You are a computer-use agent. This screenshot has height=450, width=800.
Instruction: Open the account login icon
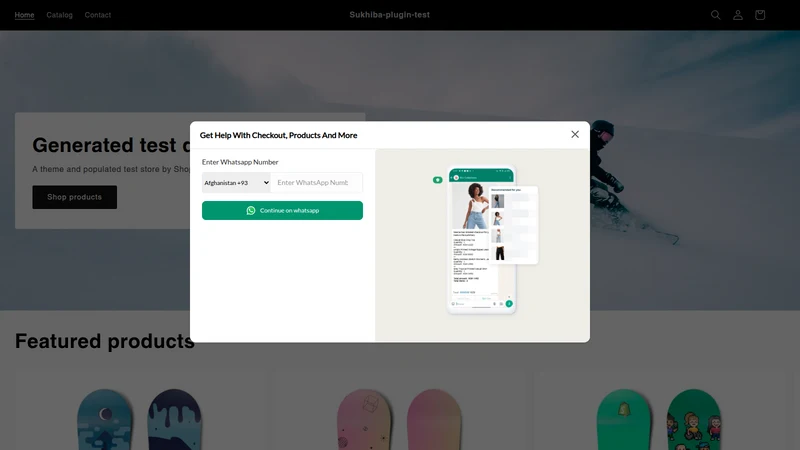(x=738, y=15)
